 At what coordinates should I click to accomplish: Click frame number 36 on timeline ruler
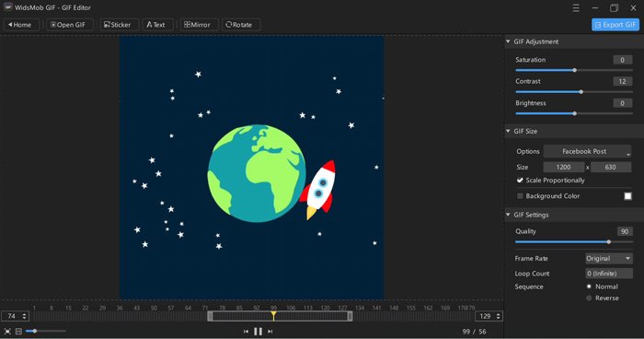tap(120, 308)
